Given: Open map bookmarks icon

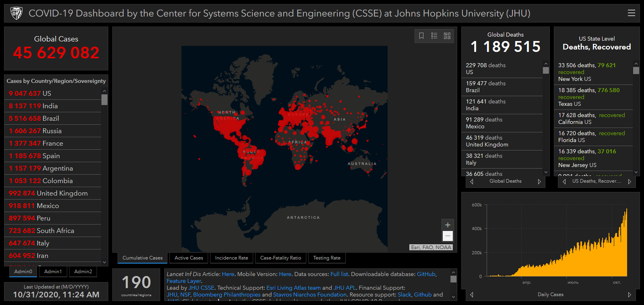Looking at the screenshot, I should (421, 36).
